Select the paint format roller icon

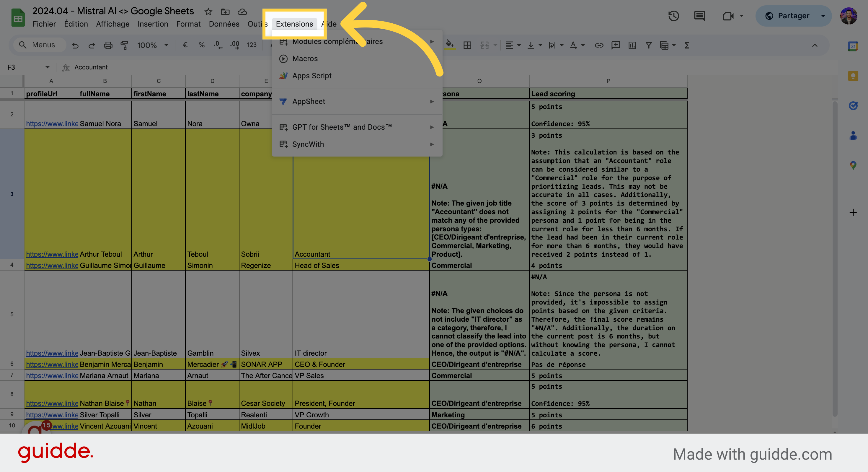click(124, 45)
